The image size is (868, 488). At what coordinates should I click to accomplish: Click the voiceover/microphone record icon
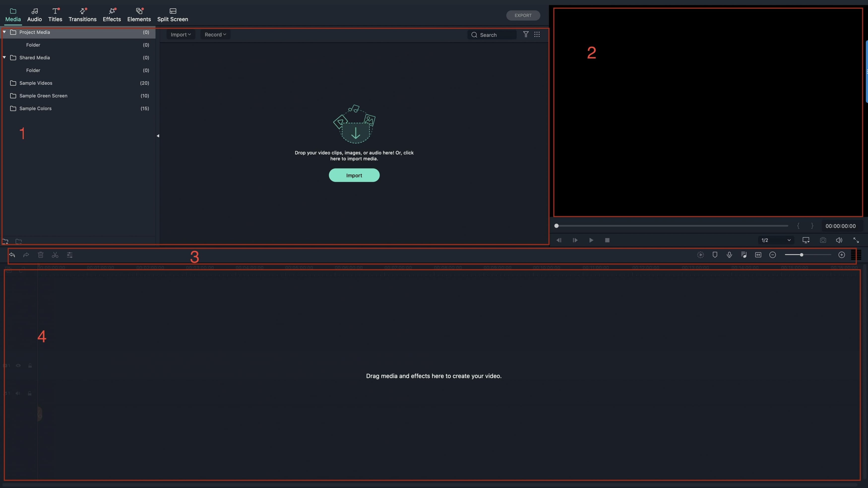click(729, 255)
